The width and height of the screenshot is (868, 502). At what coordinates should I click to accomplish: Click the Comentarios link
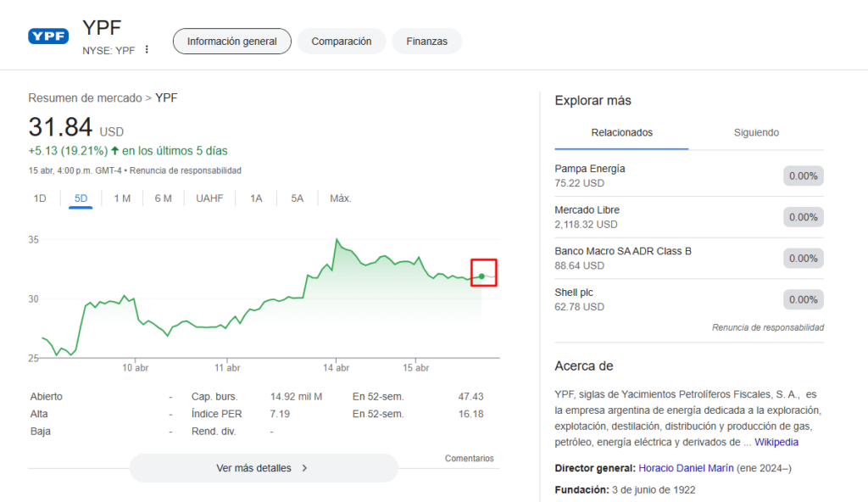[x=470, y=458]
